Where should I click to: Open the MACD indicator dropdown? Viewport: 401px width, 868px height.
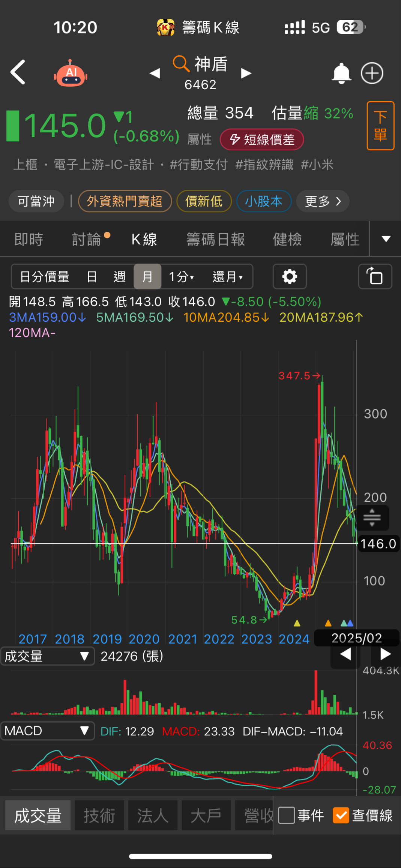click(x=47, y=731)
